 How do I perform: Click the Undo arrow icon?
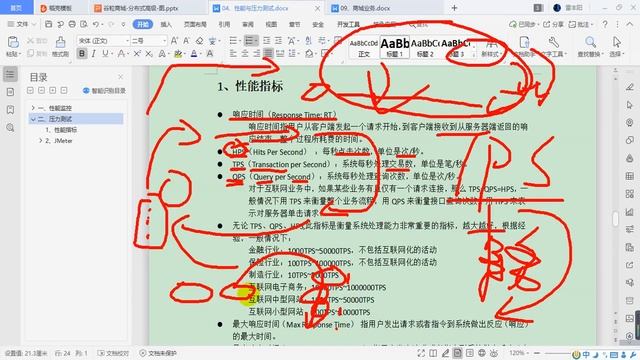(x=95, y=24)
